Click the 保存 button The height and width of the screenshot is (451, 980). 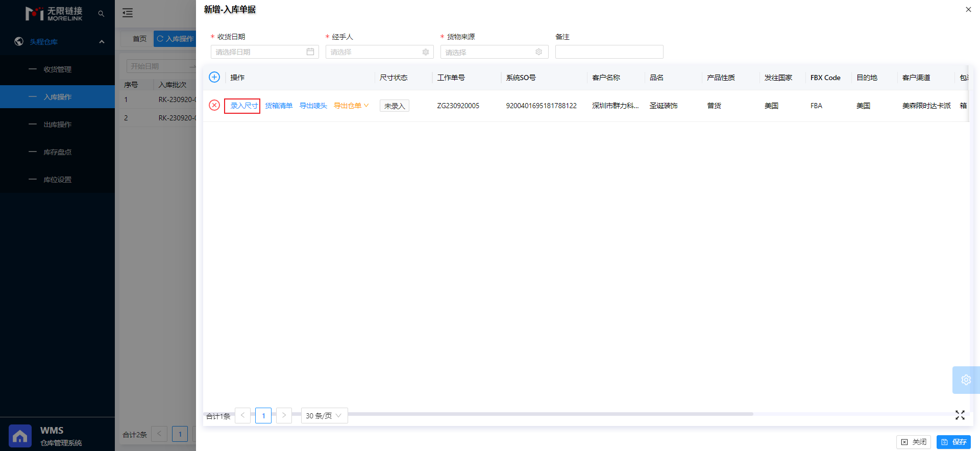click(x=953, y=442)
